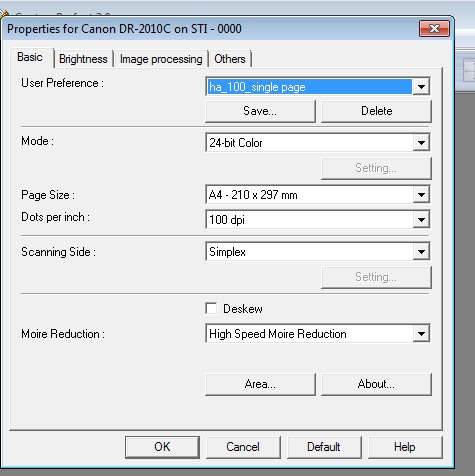Restore settings with the Default button
Image resolution: width=475 pixels, height=476 pixels.
coord(324,447)
